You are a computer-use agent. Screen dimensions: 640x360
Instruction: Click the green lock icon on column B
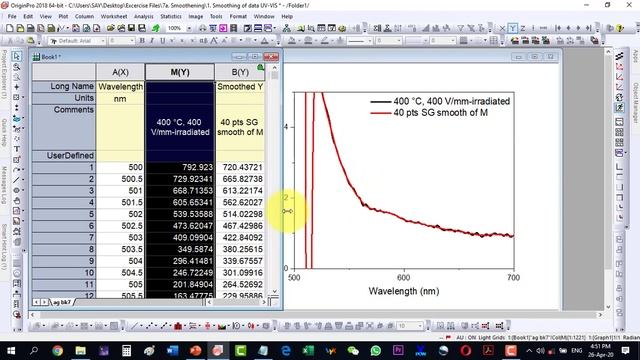[260, 67]
